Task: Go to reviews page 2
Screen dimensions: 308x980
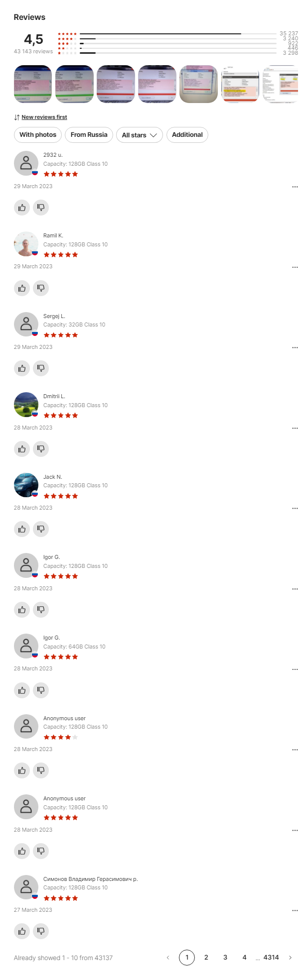Action: [x=206, y=958]
